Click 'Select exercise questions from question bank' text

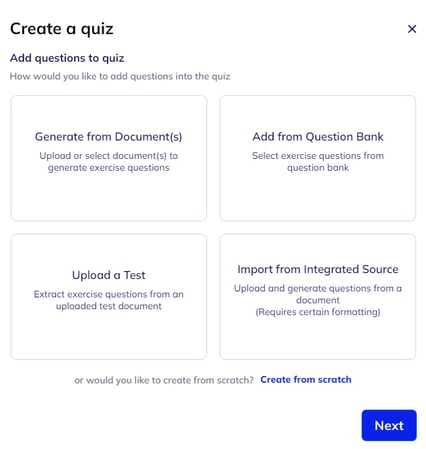pos(318,162)
